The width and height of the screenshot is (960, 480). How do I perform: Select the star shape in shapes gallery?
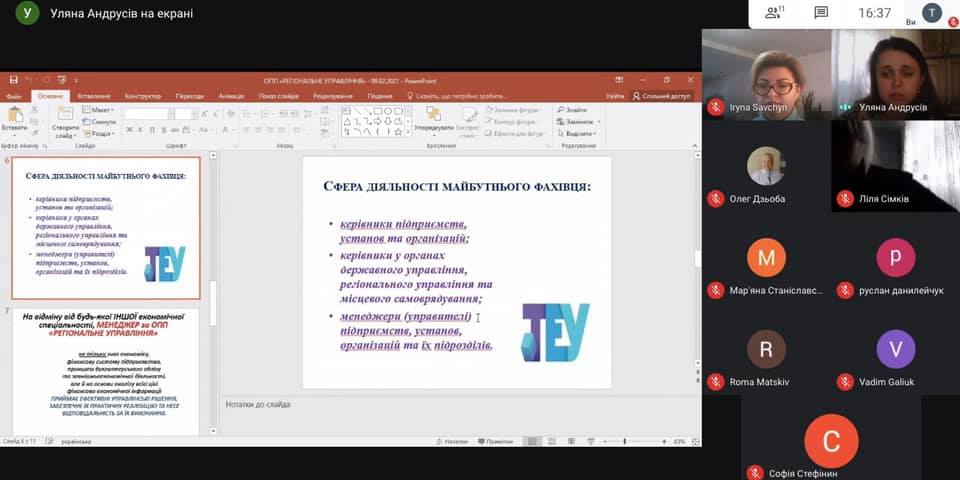[x=399, y=132]
